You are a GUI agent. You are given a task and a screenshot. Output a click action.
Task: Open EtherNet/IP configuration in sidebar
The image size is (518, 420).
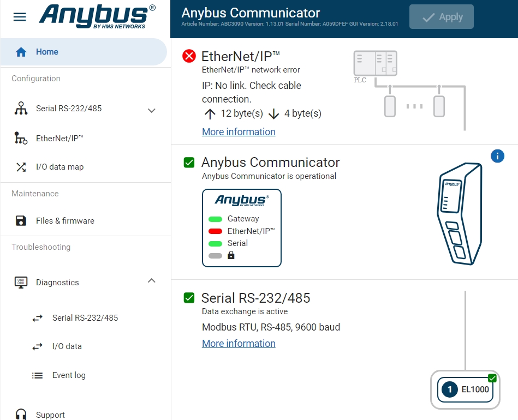point(59,139)
